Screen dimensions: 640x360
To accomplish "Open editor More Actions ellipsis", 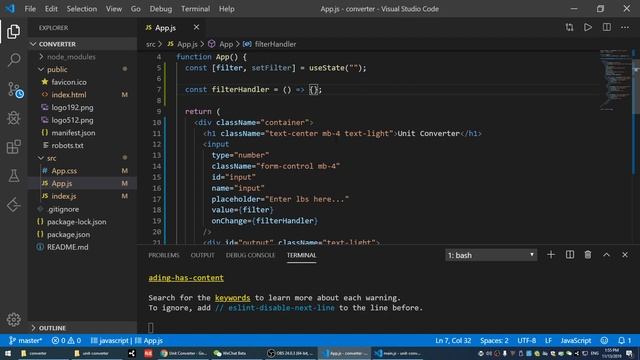I will (x=625, y=27).
